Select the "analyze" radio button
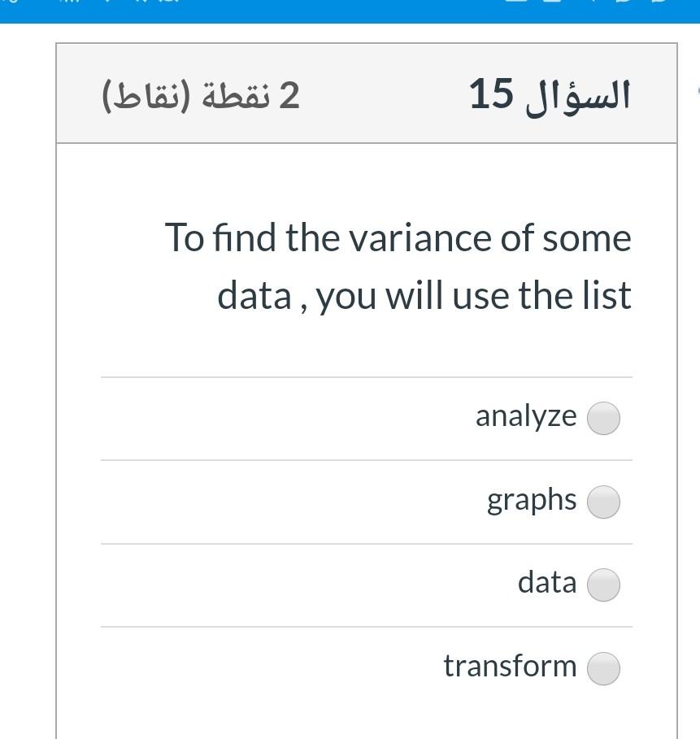The height and width of the screenshot is (739, 700). [x=603, y=419]
